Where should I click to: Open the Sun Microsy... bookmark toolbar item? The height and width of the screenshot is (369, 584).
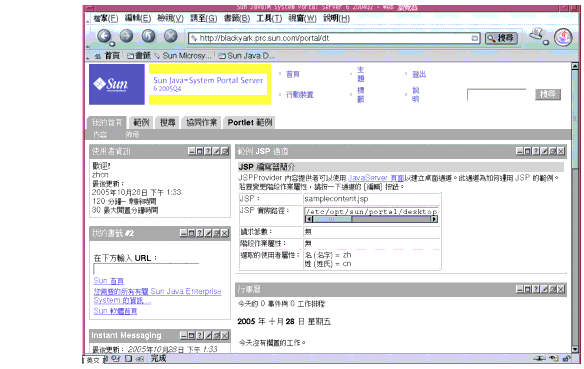pos(183,56)
